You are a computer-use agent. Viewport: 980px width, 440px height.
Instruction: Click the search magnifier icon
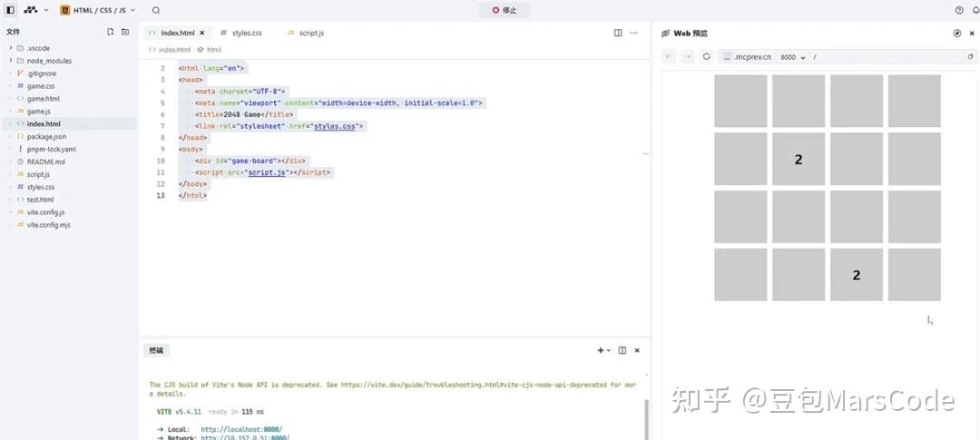[156, 10]
